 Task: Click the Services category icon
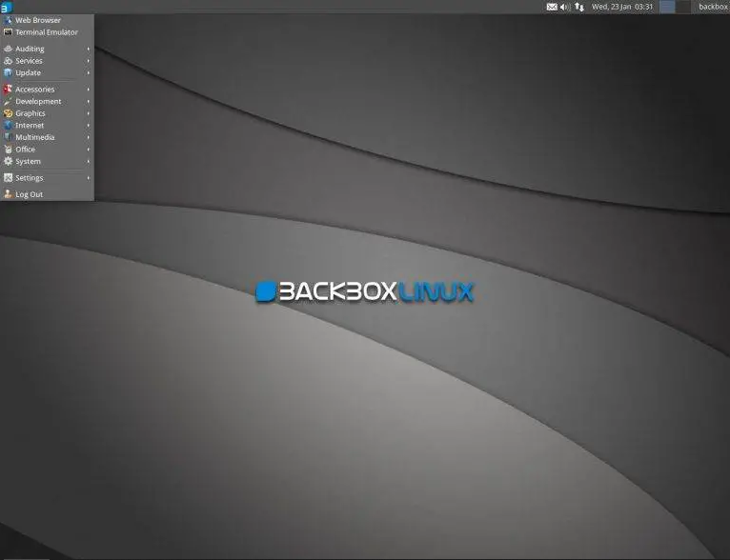8,60
